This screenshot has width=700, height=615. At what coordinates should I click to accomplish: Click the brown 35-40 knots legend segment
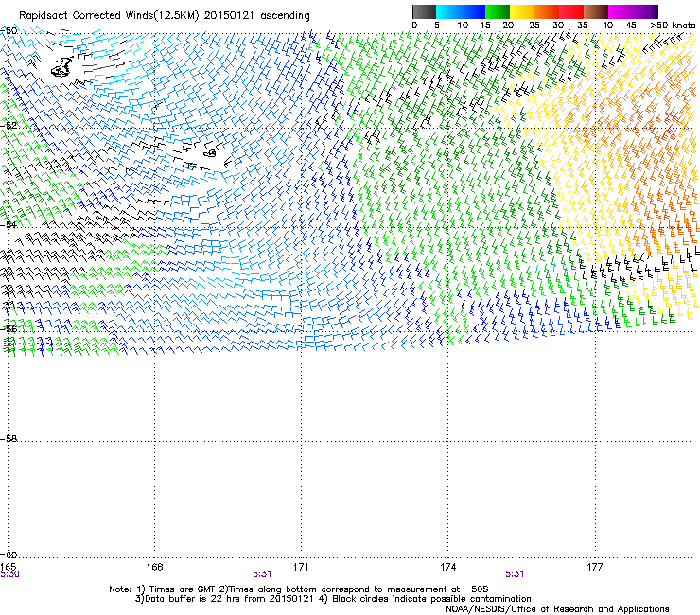click(596, 11)
